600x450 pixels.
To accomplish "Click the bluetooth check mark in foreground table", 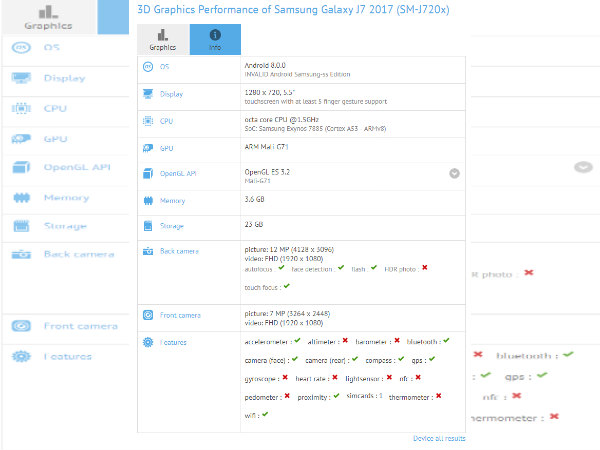I will point(446,340).
